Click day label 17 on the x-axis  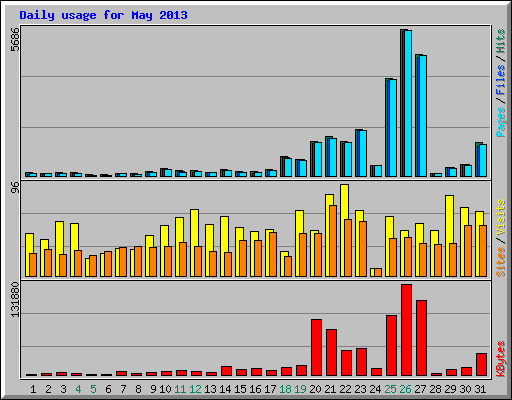coord(270,389)
